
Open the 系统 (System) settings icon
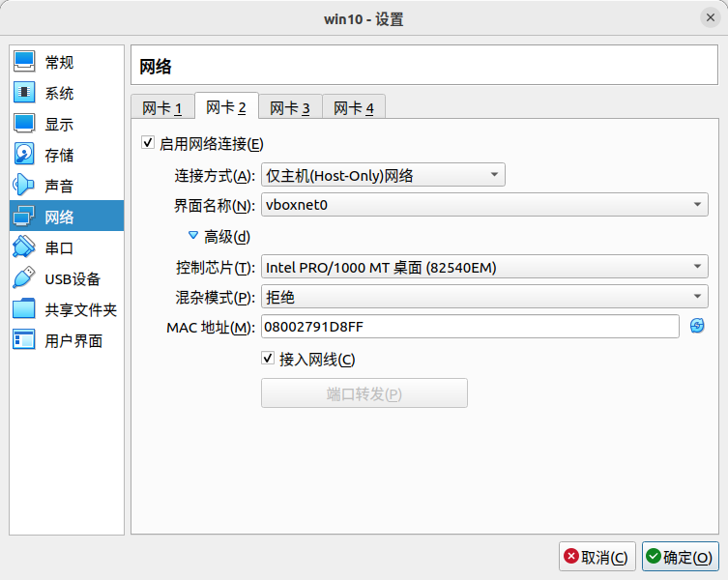click(x=24, y=94)
